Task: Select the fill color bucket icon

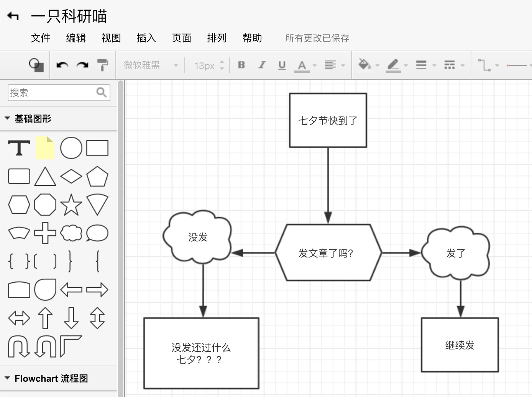Action: tap(363, 65)
